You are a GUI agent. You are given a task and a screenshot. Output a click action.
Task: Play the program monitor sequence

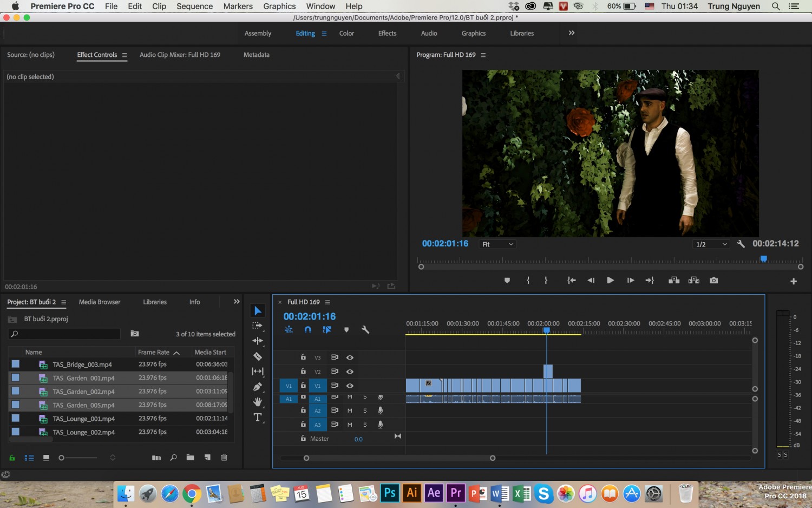click(610, 281)
